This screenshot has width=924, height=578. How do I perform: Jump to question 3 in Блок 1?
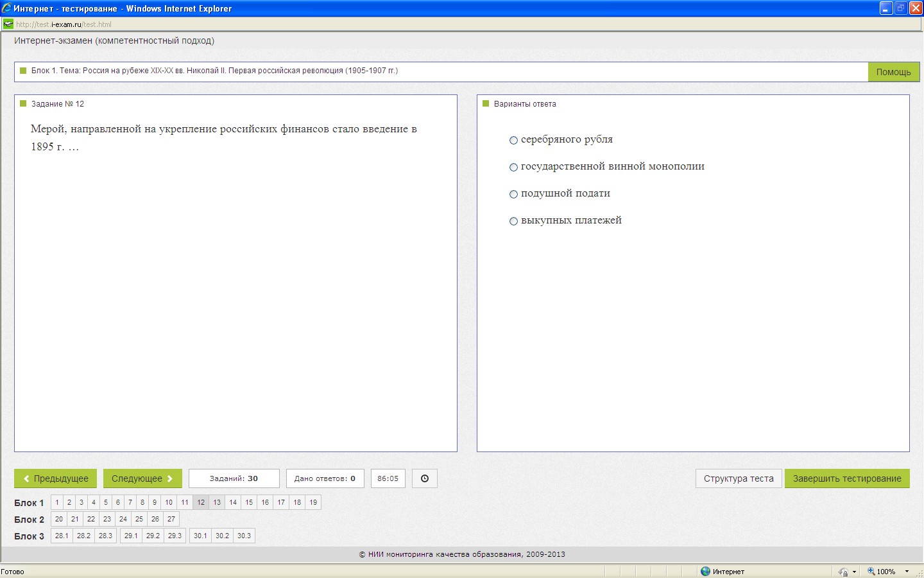click(x=81, y=502)
